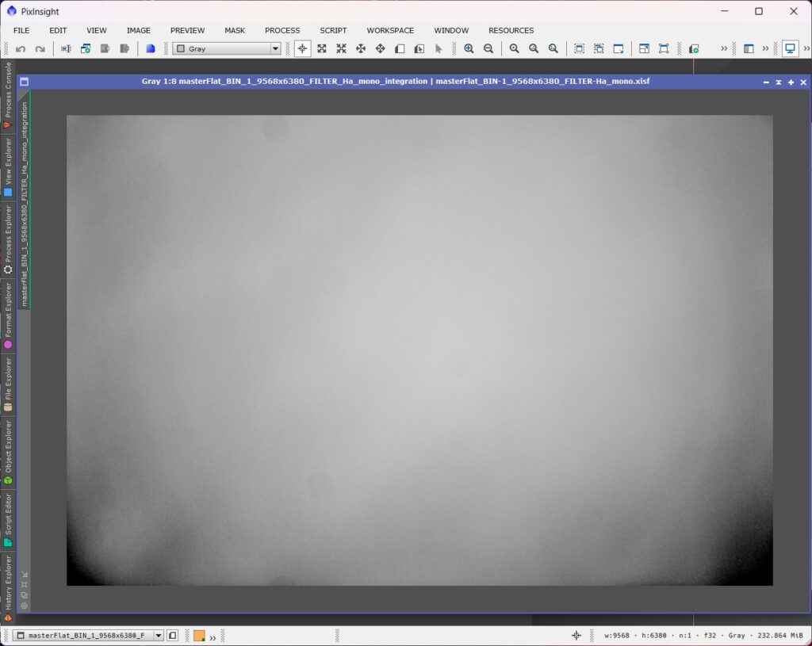812x646 pixels.
Task: Click the window layout icon with corner arrow
Action: point(644,48)
